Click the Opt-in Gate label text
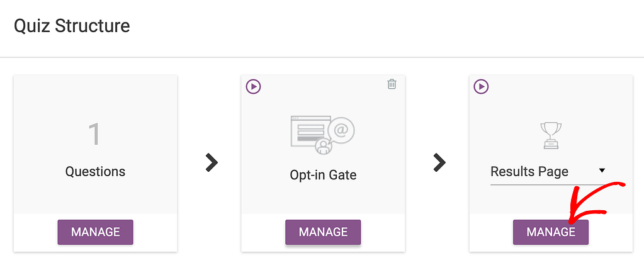Viewport: 644px width, 275px height. pos(323,176)
